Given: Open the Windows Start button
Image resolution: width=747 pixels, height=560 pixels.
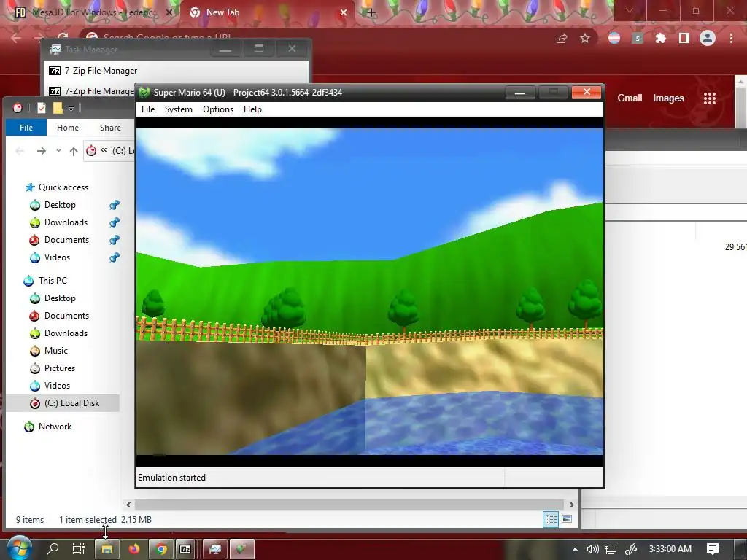Looking at the screenshot, I should point(19,549).
